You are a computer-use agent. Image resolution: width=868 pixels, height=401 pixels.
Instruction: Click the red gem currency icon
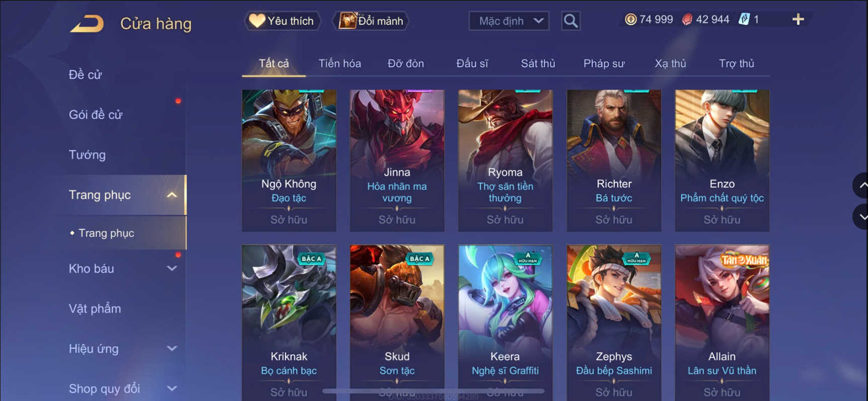687,20
